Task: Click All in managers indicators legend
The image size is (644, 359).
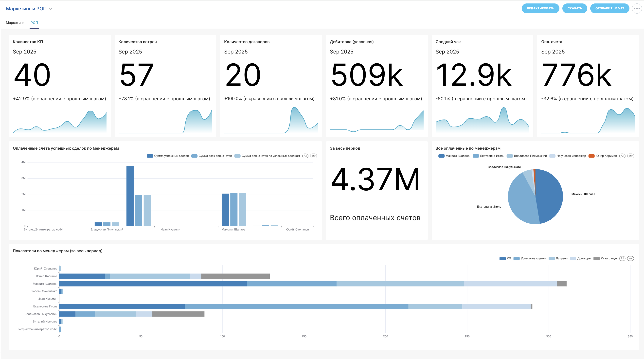Action: coord(622,258)
